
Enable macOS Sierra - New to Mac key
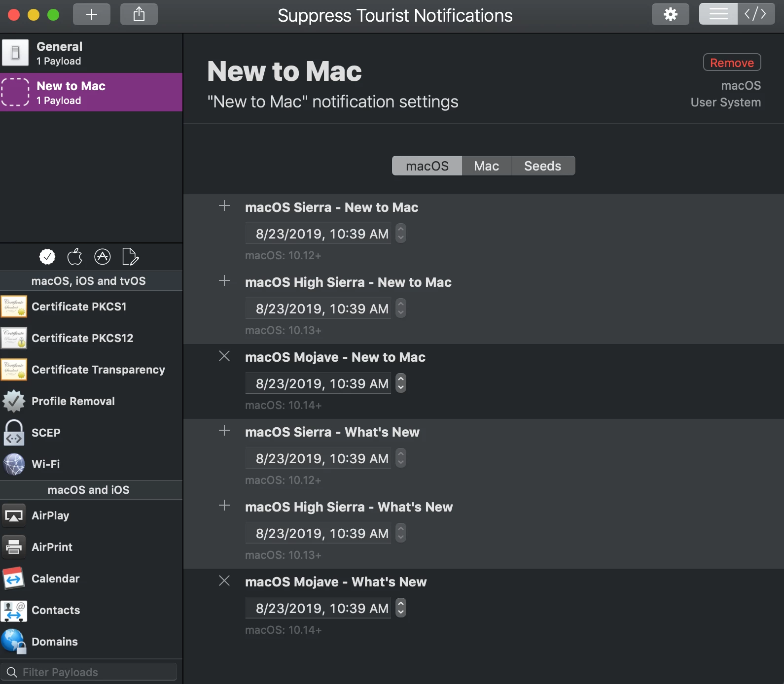coord(224,205)
